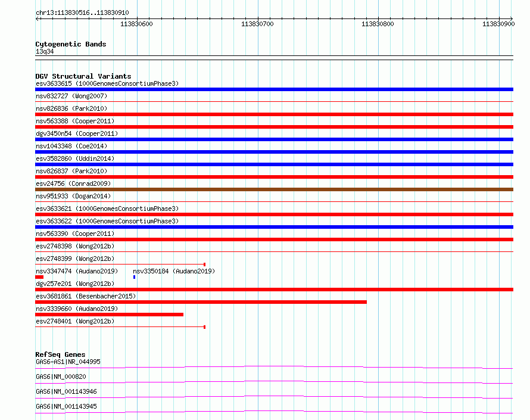Click the chr13:113830516..113830910 coordinate label
This screenshot has width=530, height=420.
click(82, 13)
